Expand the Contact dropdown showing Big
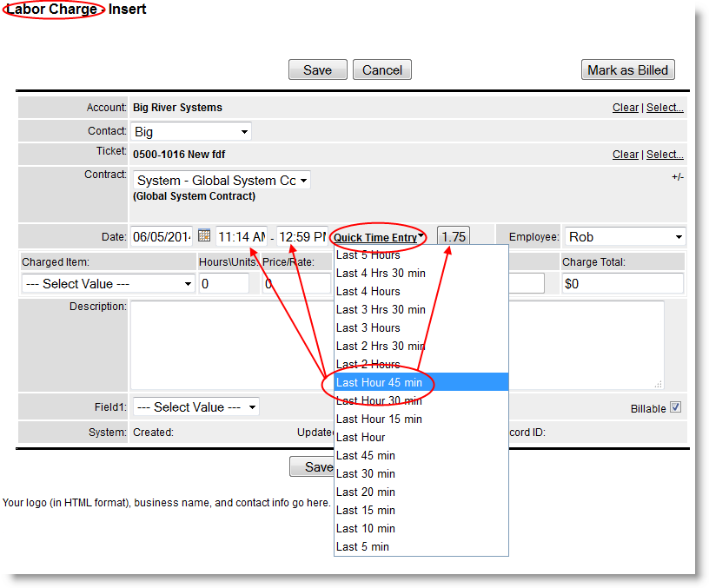Image resolution: width=709 pixels, height=588 pixels. click(x=191, y=132)
